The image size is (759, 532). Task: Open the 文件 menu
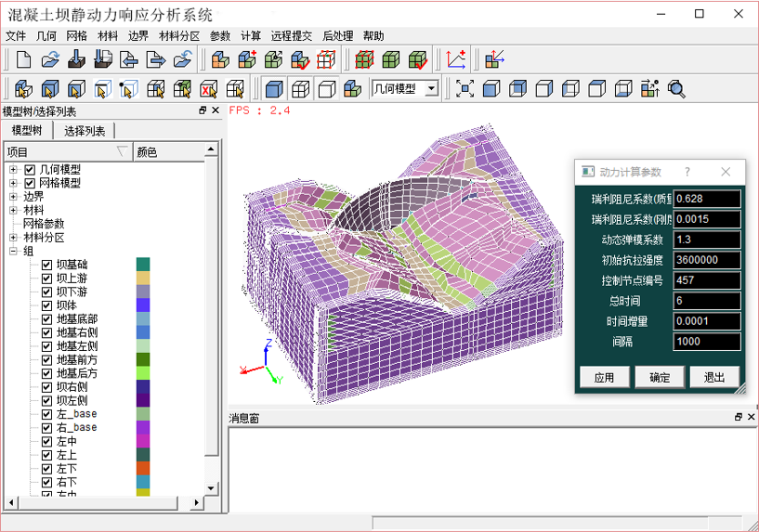pyautogui.click(x=16, y=36)
